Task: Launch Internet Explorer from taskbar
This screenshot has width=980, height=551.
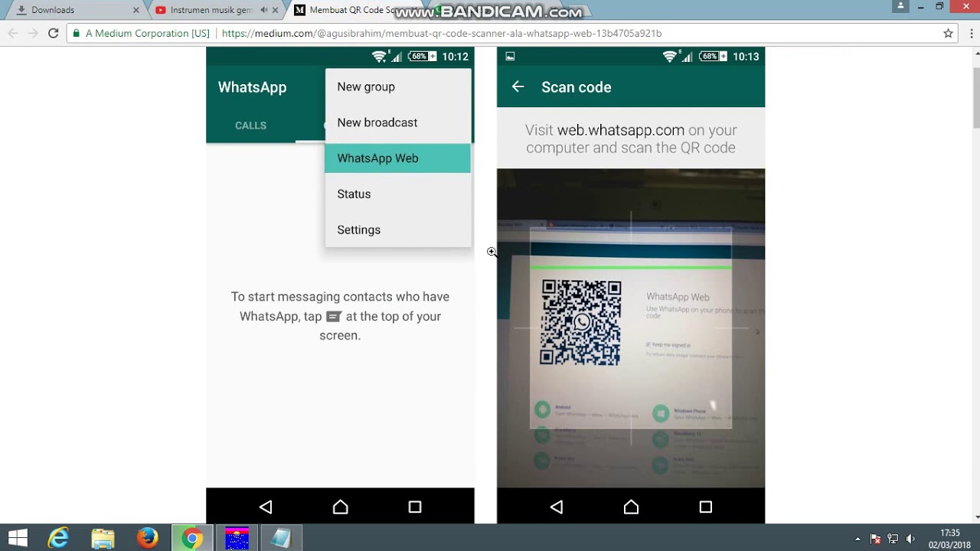Action: click(x=58, y=538)
